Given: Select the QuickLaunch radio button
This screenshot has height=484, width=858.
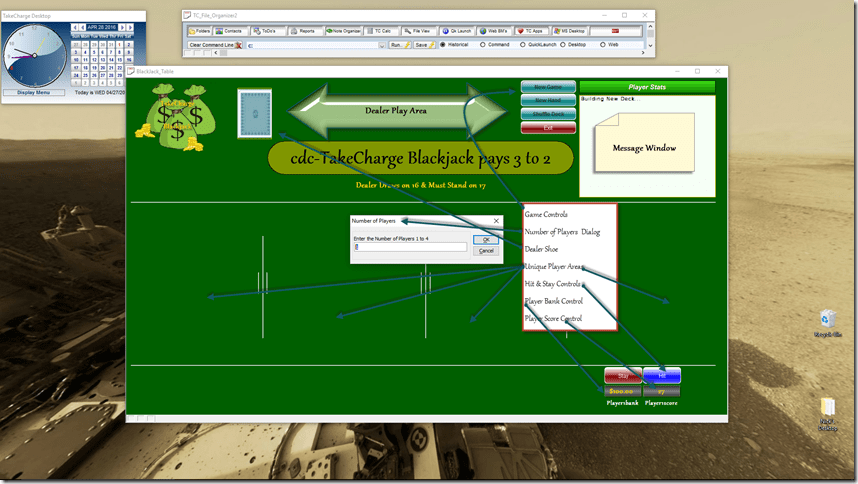Looking at the screenshot, I should [523, 45].
